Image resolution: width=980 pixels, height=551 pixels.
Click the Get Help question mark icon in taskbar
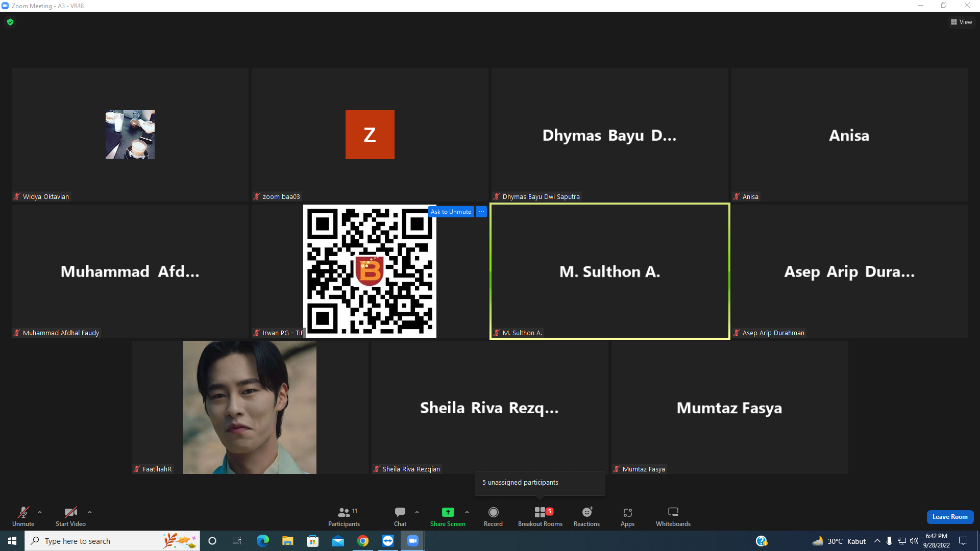coord(762,541)
